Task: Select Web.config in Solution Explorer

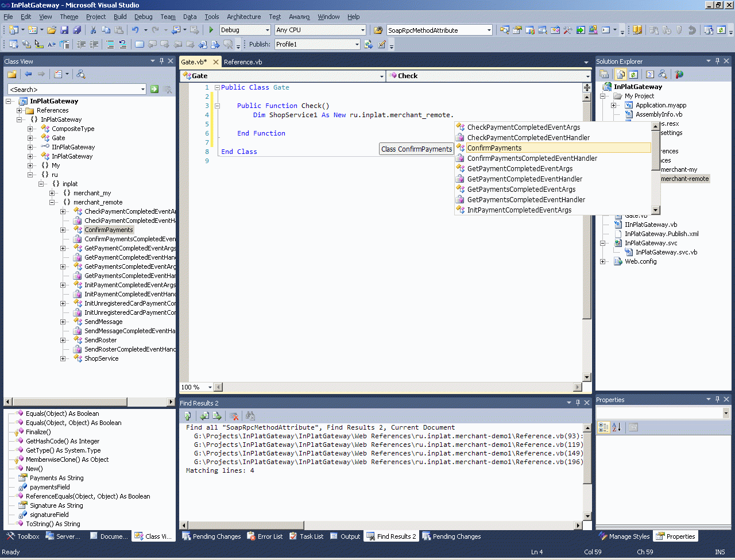Action: 641,261
